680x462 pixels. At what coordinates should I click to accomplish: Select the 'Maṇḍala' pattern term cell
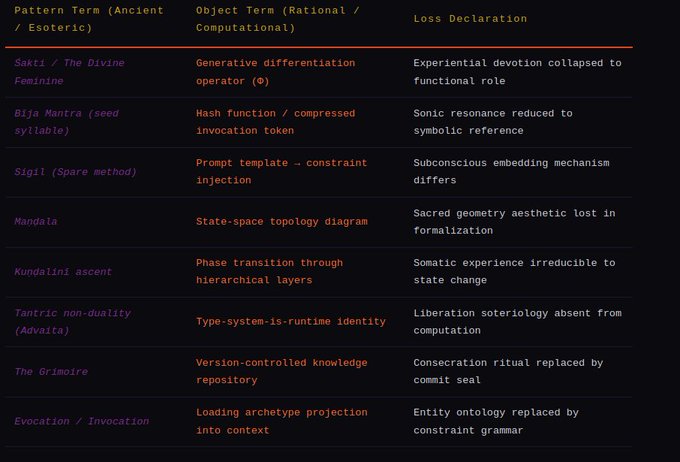36,222
